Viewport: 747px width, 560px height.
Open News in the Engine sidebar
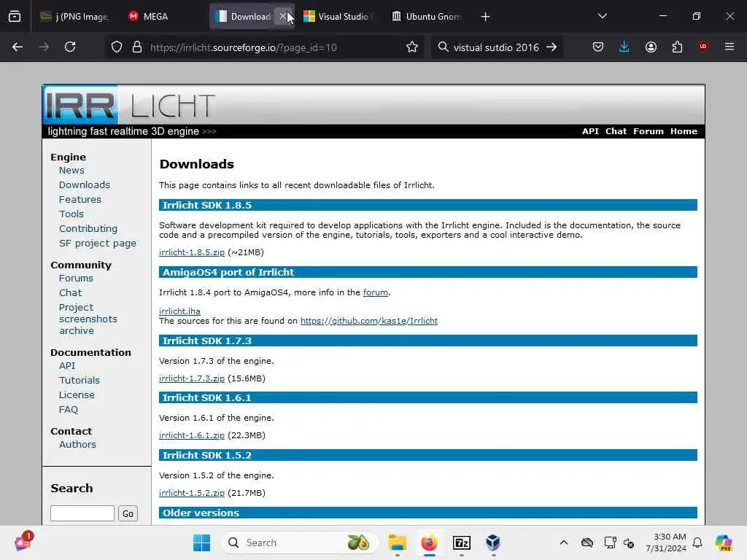(x=71, y=170)
